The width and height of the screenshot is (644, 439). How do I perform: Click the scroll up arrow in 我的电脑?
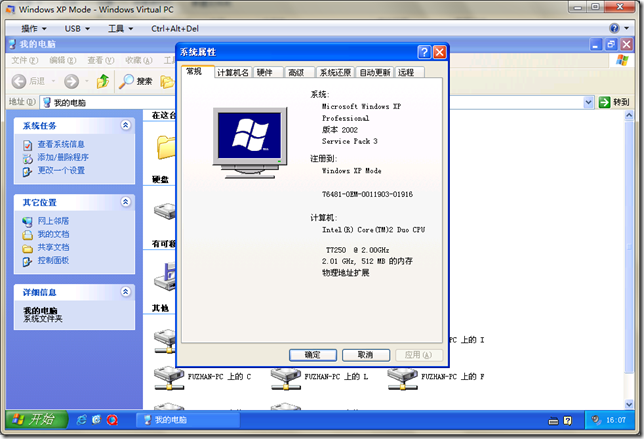[629, 115]
